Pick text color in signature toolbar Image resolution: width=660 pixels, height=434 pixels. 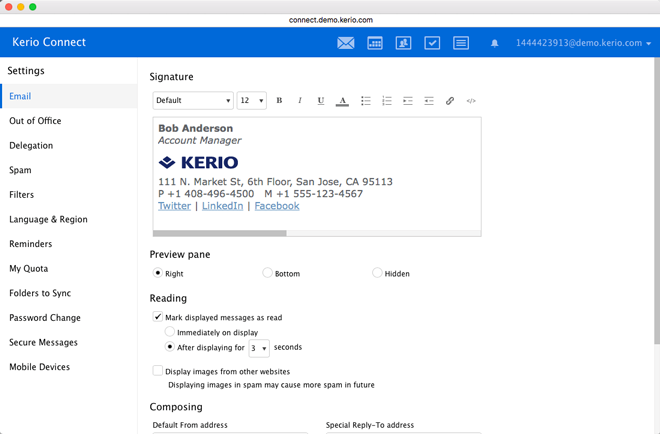point(342,101)
